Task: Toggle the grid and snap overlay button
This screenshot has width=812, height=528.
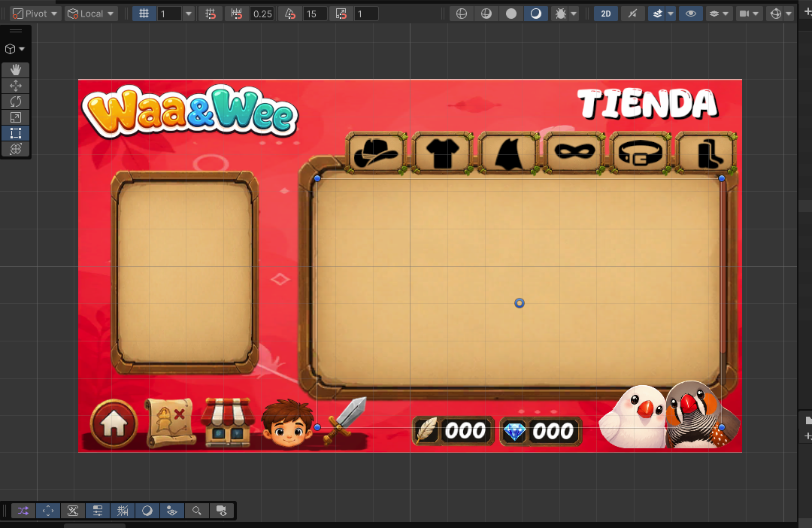Action: click(123, 511)
